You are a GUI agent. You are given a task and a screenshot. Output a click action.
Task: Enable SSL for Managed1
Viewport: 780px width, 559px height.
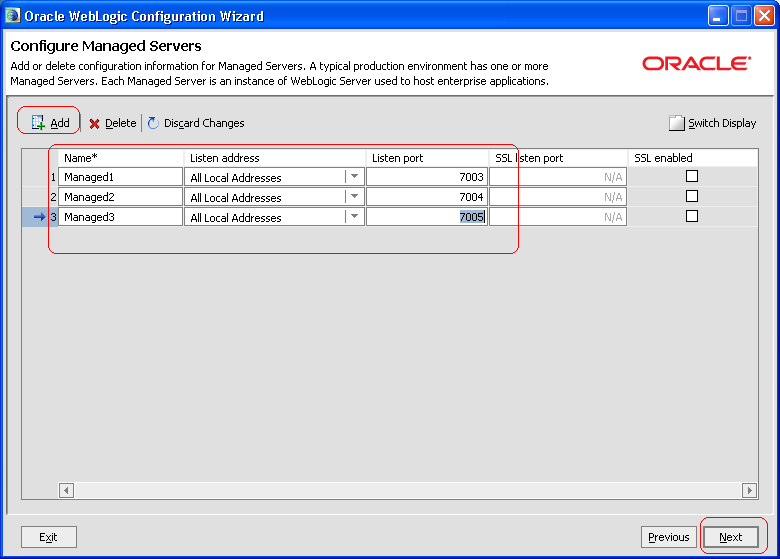click(x=691, y=176)
